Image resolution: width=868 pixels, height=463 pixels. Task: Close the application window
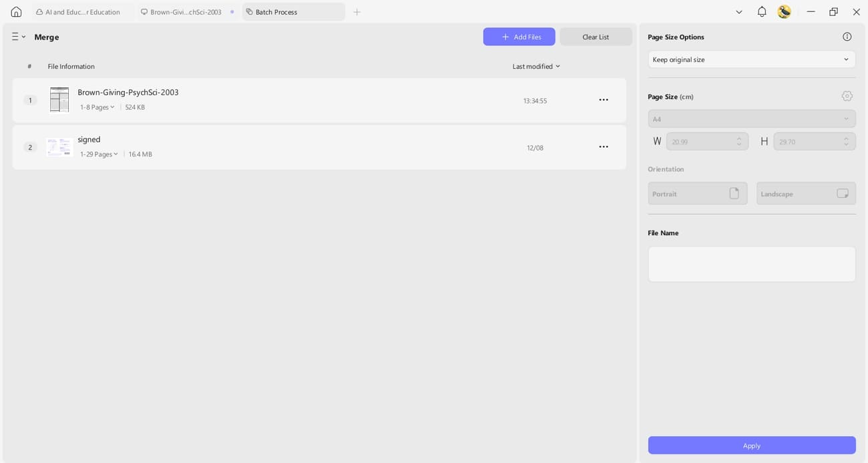[856, 12]
